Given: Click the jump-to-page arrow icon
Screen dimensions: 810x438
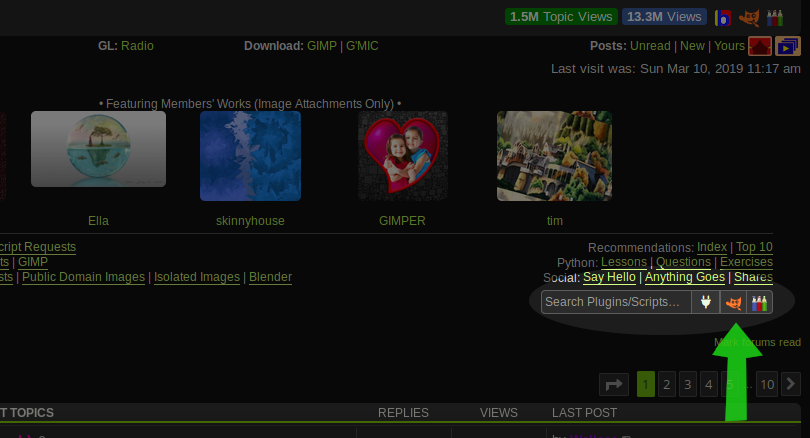Looking at the screenshot, I should 614,384.
